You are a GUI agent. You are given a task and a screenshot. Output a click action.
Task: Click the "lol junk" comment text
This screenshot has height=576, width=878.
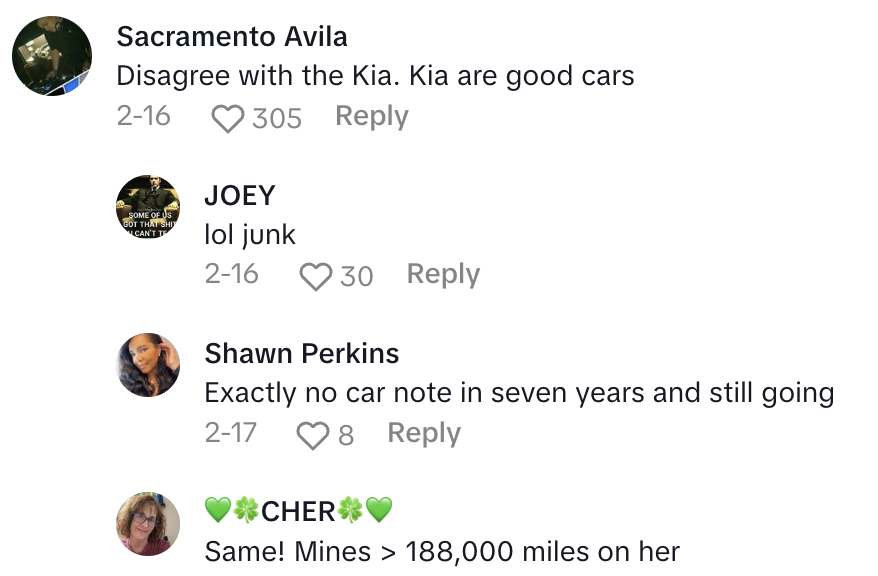pos(250,234)
